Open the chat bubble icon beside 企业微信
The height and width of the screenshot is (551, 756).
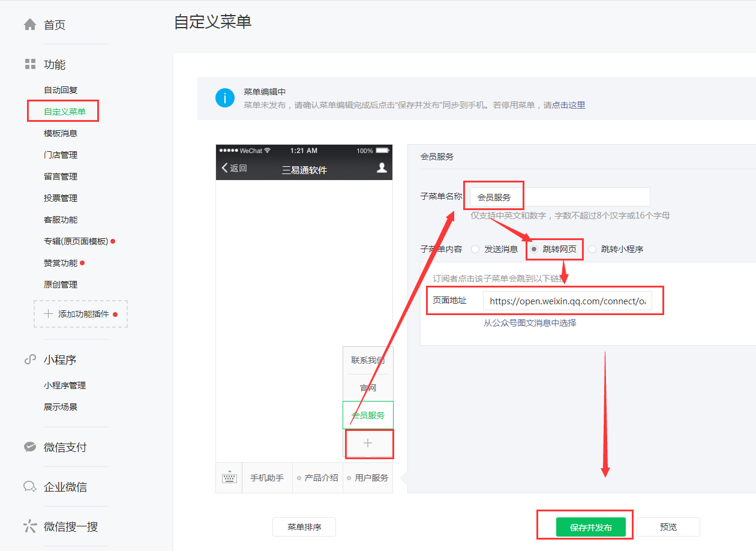30,487
